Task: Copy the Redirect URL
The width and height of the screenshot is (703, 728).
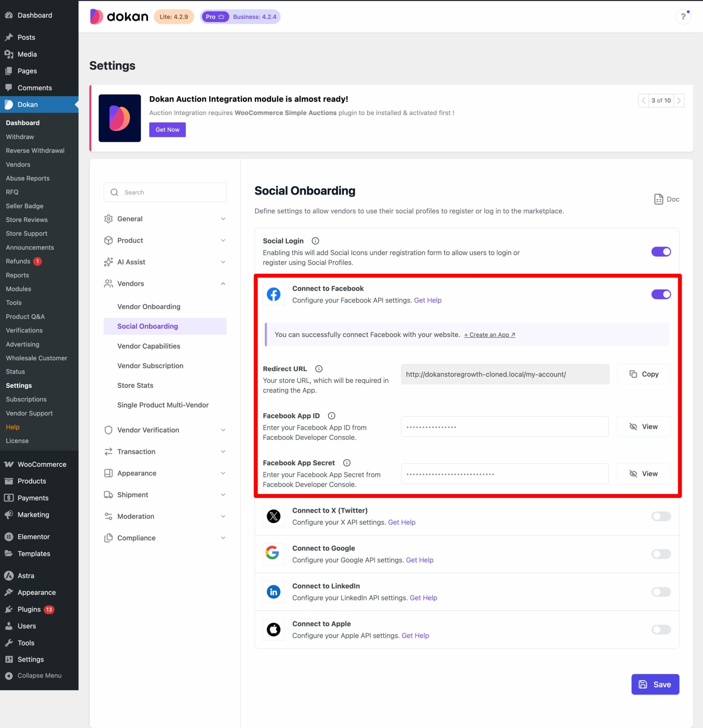Action: click(x=643, y=374)
